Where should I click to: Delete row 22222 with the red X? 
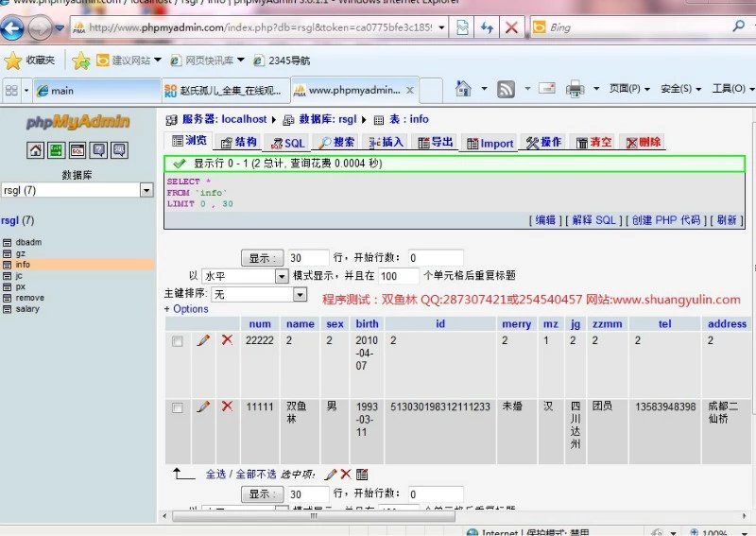[227, 340]
